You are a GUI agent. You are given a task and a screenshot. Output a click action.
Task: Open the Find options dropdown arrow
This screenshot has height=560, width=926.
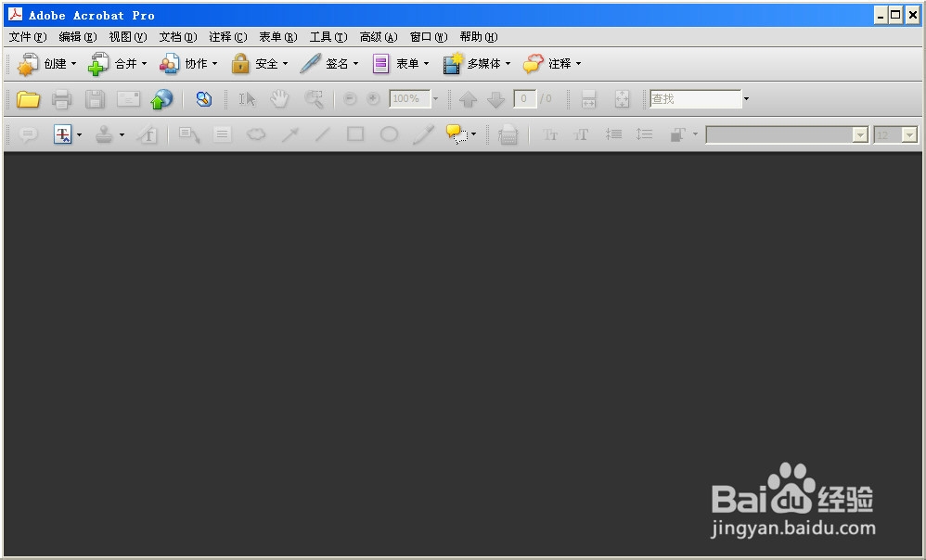point(746,98)
